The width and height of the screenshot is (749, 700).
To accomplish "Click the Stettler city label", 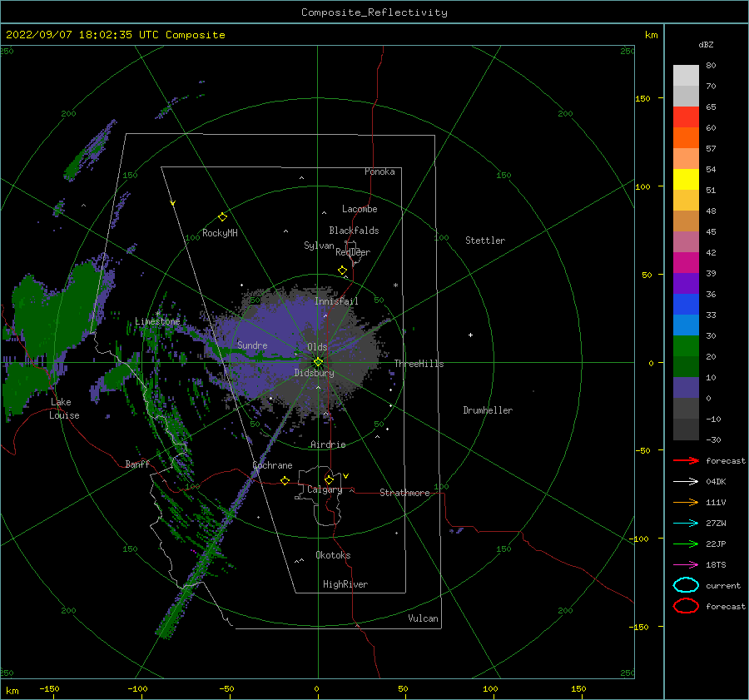I will [x=485, y=241].
